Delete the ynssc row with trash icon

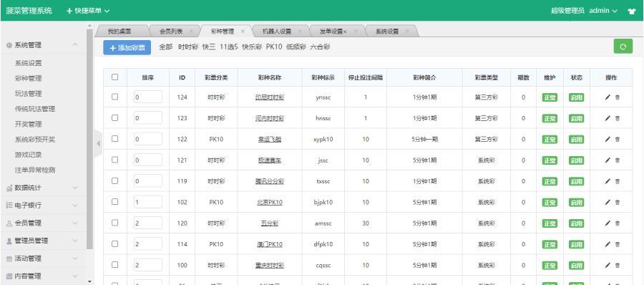point(618,97)
